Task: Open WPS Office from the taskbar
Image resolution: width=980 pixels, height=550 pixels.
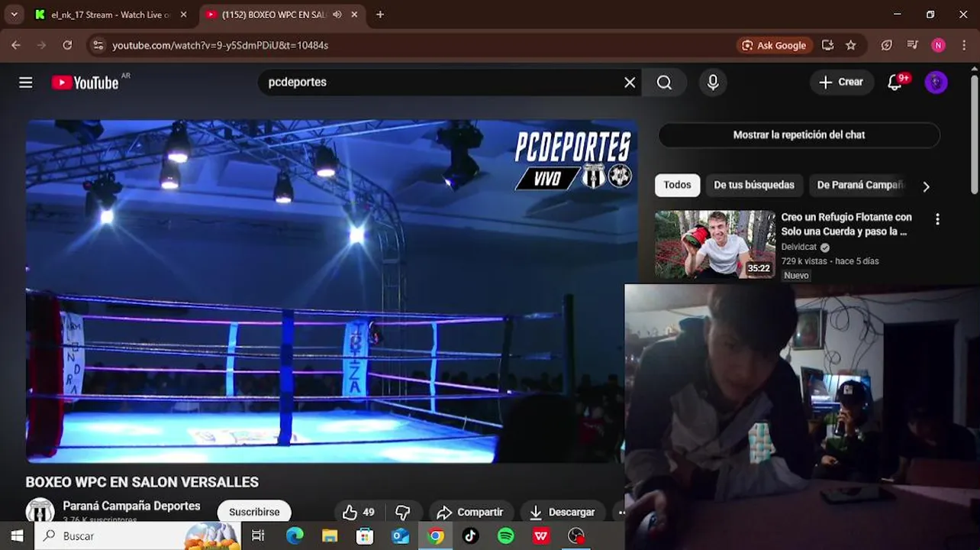Action: 541,535
